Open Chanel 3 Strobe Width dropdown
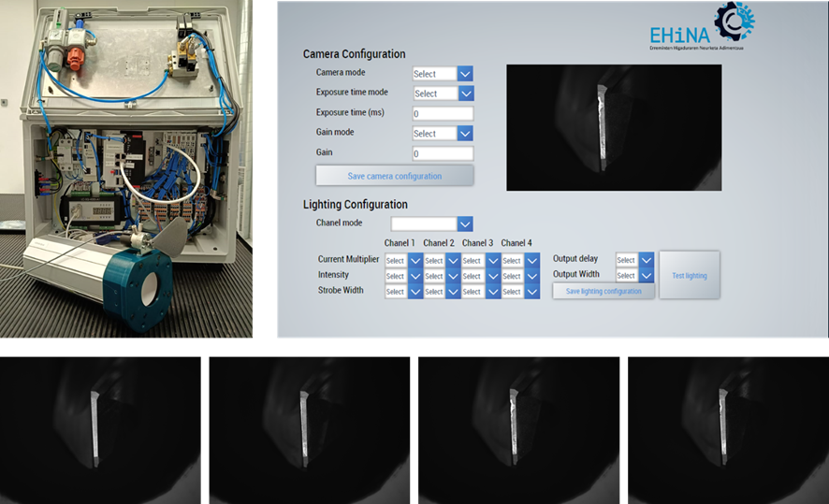The image size is (829, 504). [x=481, y=292]
